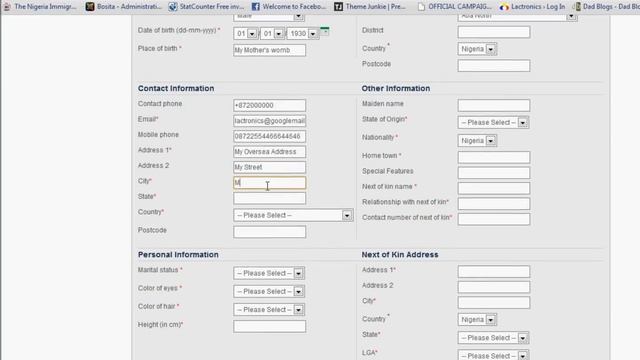This screenshot has width=640, height=360.
Task: Open the date of birth calendar picker icon
Action: [324, 31]
